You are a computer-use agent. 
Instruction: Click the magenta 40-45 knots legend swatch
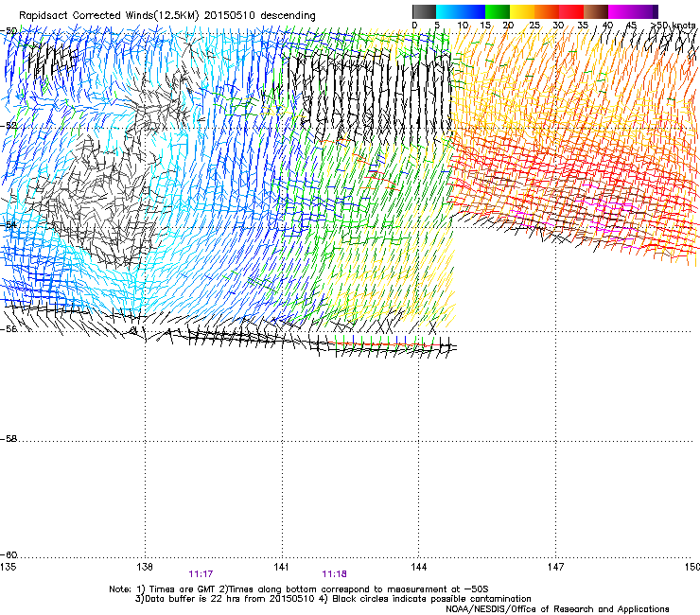pyautogui.click(x=621, y=11)
